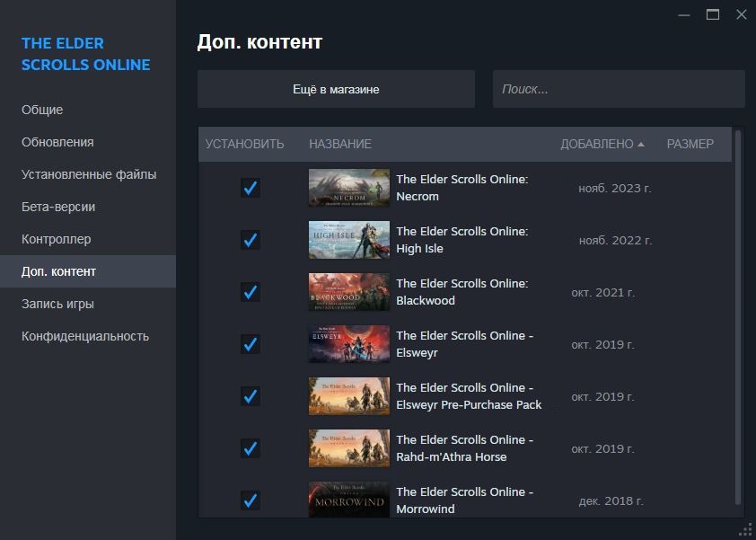
Task: Maximize the properties window
Action: pos(713,15)
